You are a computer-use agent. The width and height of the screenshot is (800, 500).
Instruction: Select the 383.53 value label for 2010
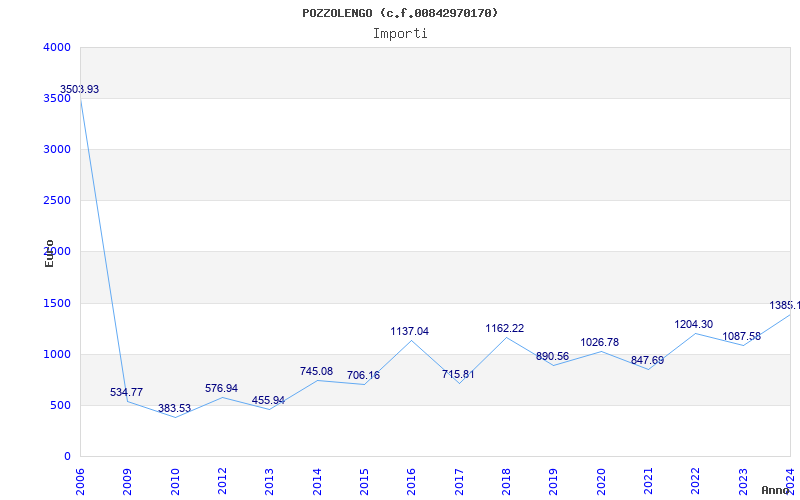point(174,409)
